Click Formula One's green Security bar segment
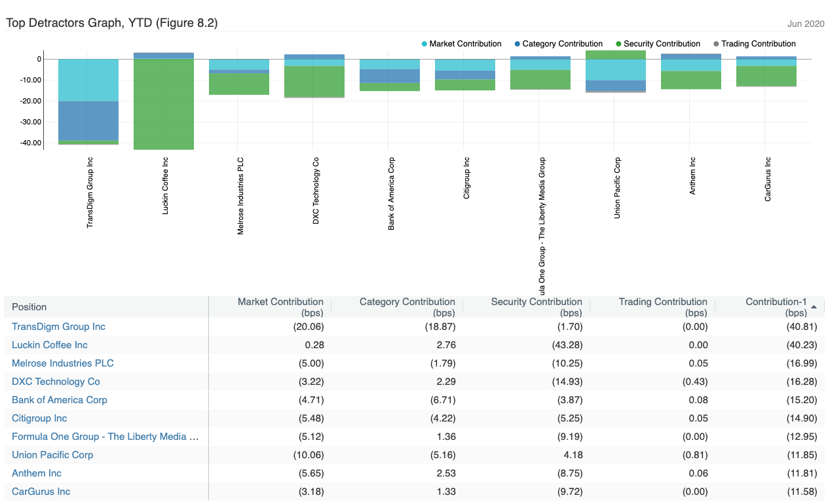Viewport: 828px width, 504px height. pos(540,79)
